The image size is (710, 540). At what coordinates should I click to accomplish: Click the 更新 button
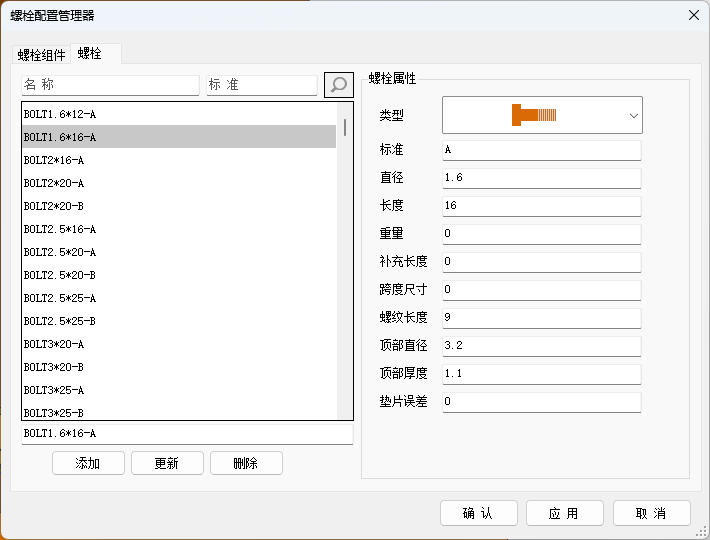click(167, 463)
